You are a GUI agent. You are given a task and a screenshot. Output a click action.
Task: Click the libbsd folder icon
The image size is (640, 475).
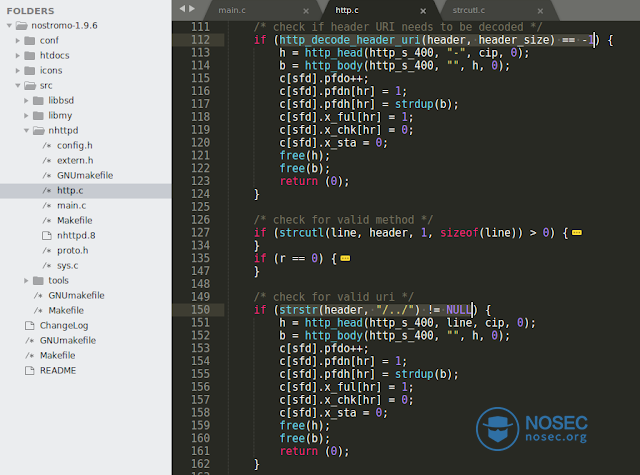point(38,100)
